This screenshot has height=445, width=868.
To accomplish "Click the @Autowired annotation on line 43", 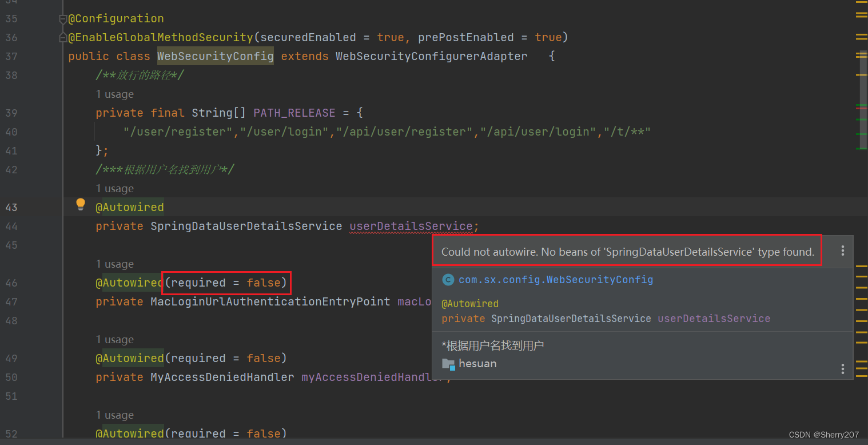I will click(130, 207).
